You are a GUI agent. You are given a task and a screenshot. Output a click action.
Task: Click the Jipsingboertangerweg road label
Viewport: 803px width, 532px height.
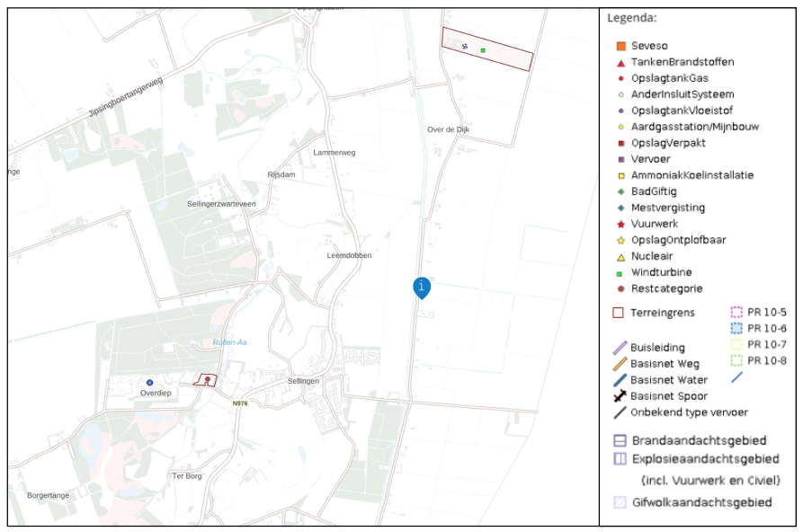click(x=126, y=97)
